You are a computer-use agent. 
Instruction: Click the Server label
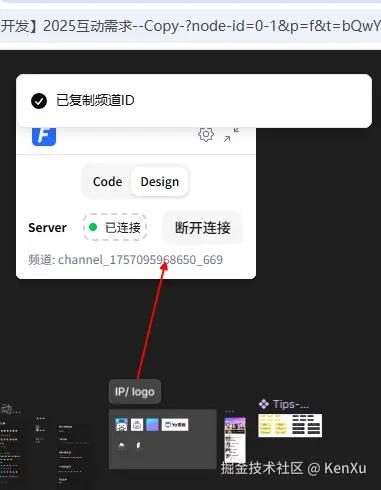pyautogui.click(x=47, y=228)
